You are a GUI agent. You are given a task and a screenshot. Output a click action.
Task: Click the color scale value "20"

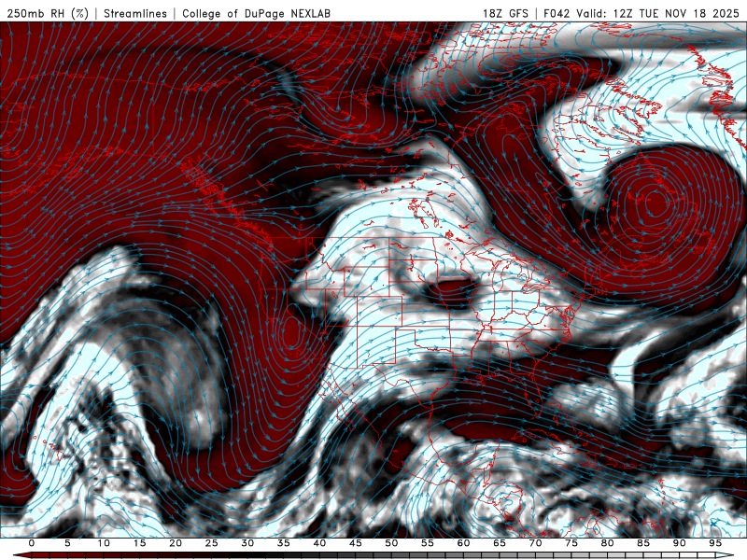[176, 543]
